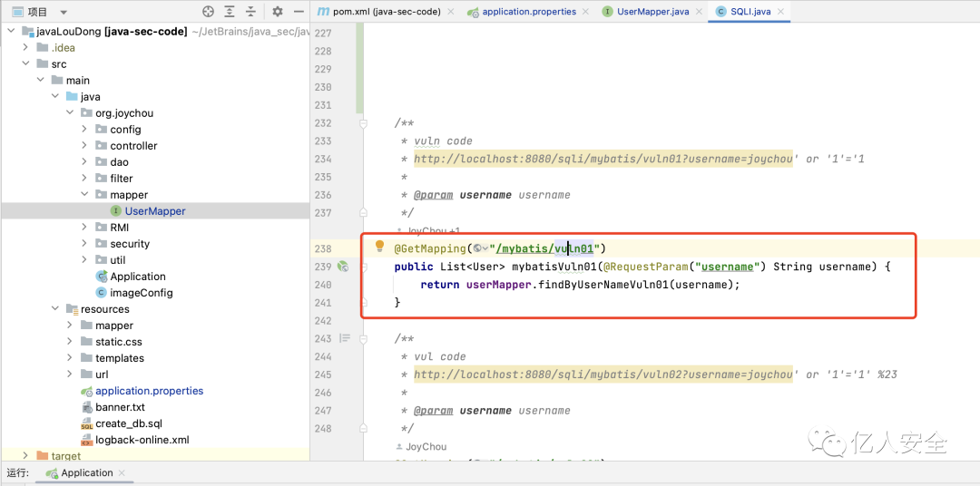Expand the RMI package arrow
The width and height of the screenshot is (980, 486).
click(x=84, y=228)
